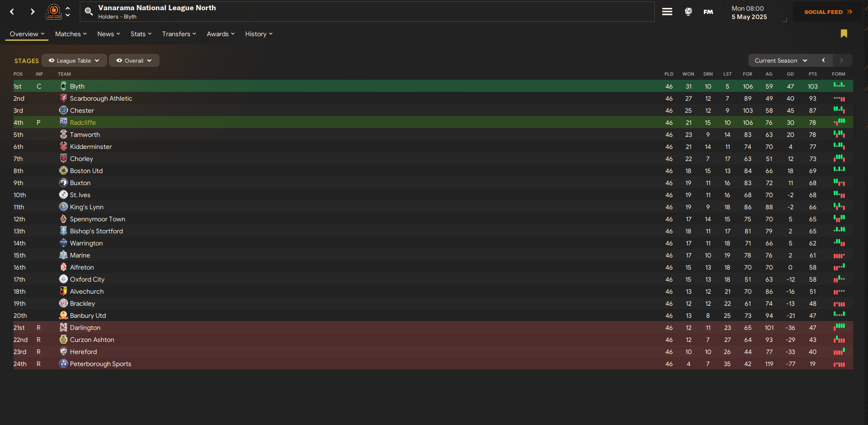Viewport: 868px width, 425px height.
Task: Open the Darlington team page
Action: tap(85, 328)
